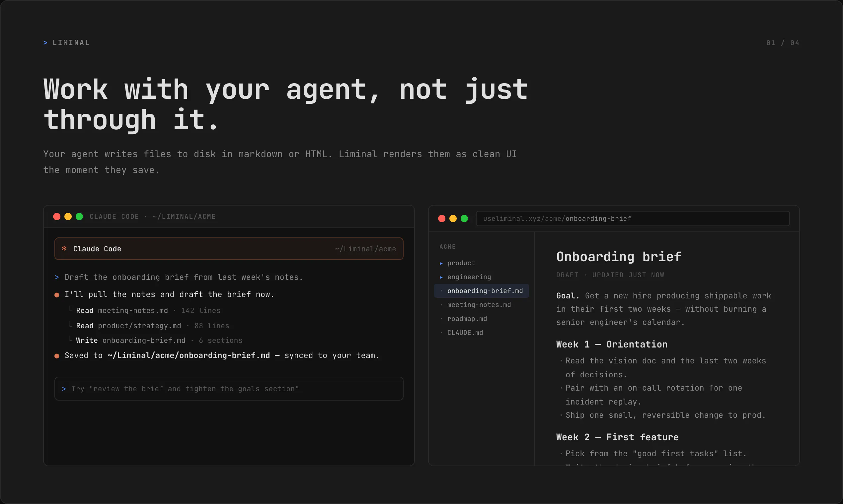
Task: Click the Goal paragraph in the brief
Action: pos(663,309)
